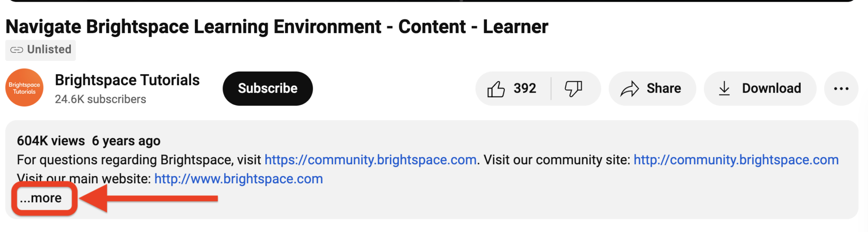Click the Brightspace Tutorials channel avatar

pyautogui.click(x=24, y=88)
